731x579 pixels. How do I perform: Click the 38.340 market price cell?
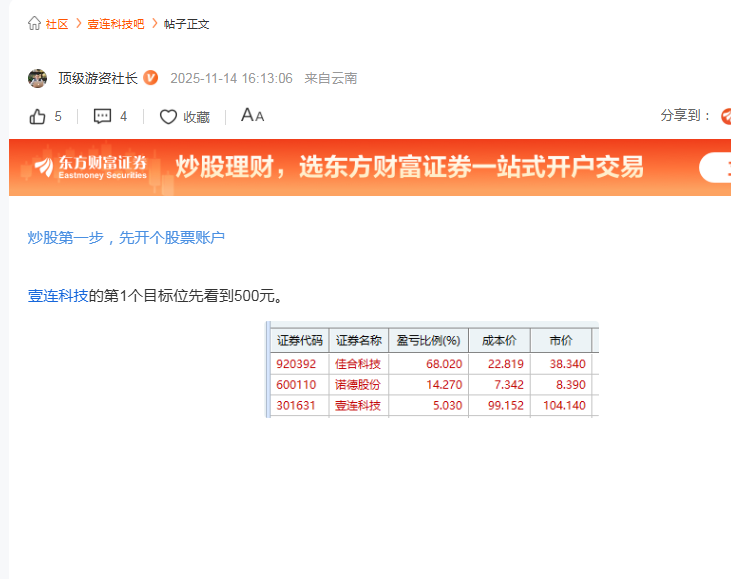[x=567, y=364]
